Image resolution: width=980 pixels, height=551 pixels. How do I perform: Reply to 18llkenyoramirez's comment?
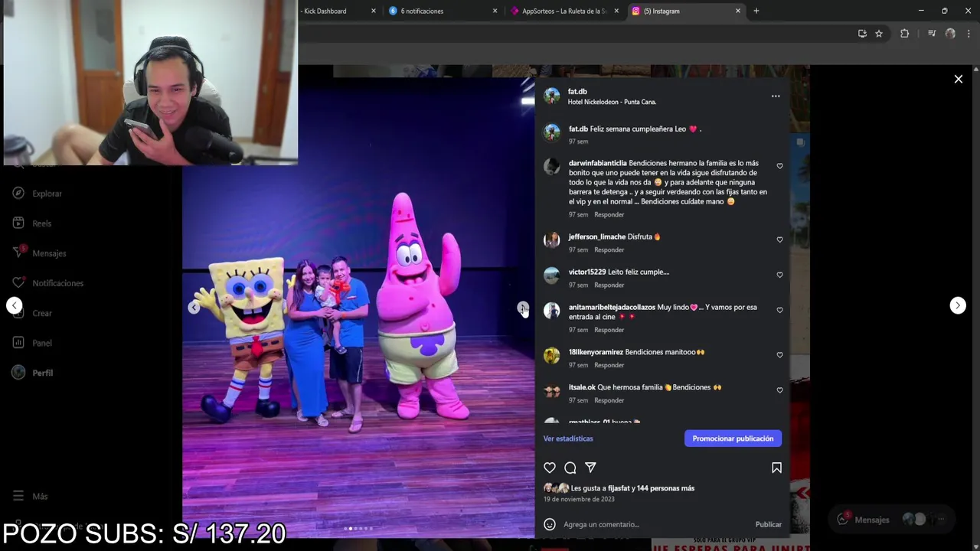(609, 365)
